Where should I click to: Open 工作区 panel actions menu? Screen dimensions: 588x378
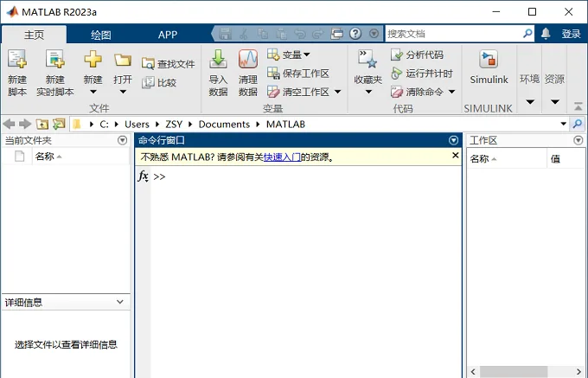point(578,140)
